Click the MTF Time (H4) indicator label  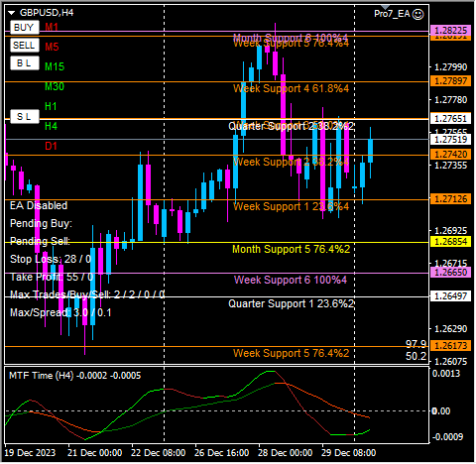75,376
